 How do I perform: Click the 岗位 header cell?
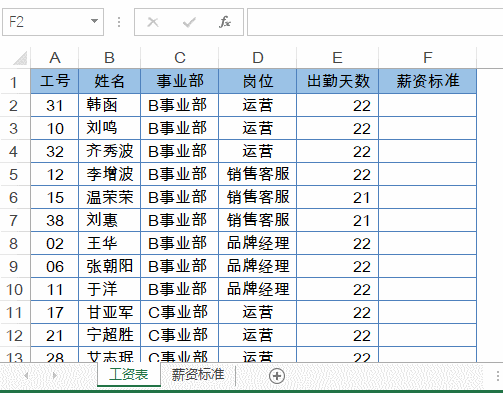pyautogui.click(x=258, y=81)
